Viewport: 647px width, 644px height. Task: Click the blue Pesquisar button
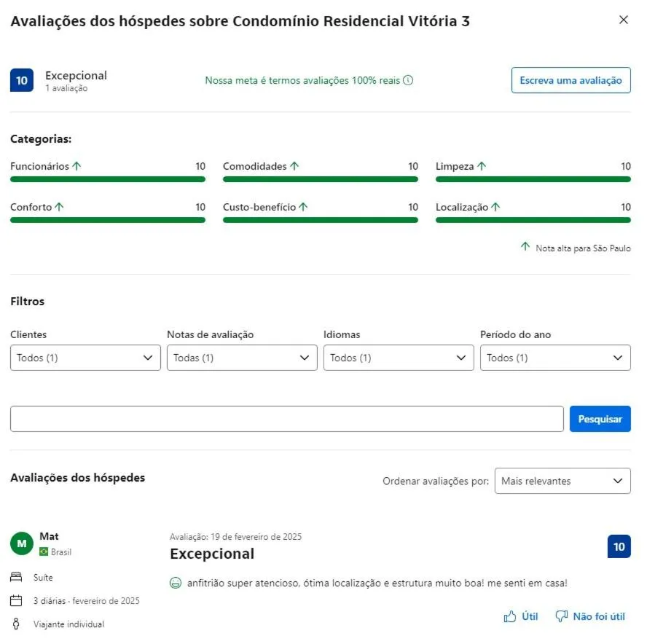(x=600, y=419)
